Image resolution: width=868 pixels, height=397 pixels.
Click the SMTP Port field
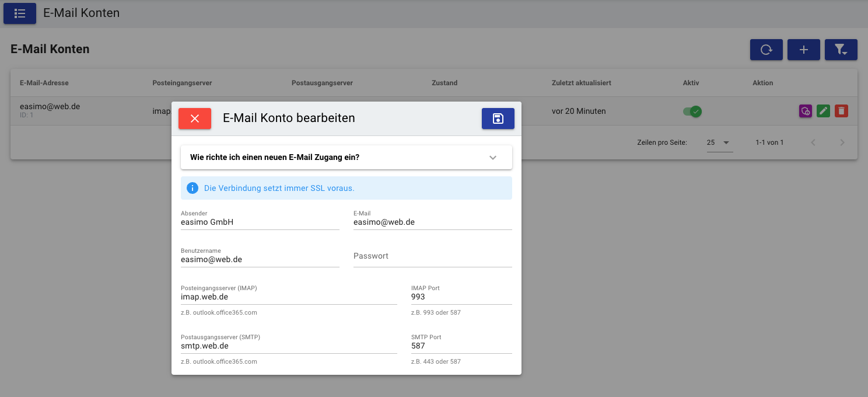point(461,346)
